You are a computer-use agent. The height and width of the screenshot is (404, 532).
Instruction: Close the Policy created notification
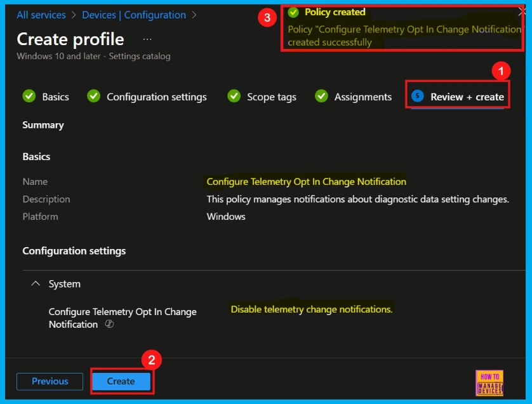522,12
